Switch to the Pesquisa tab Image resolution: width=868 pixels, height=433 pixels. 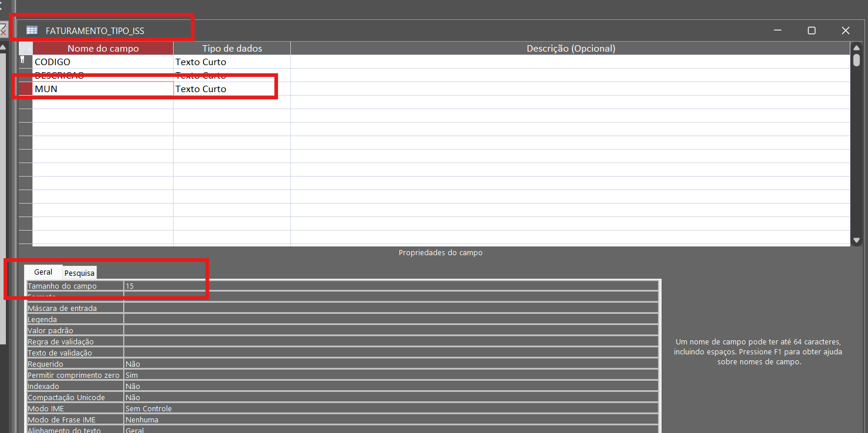pyautogui.click(x=79, y=273)
